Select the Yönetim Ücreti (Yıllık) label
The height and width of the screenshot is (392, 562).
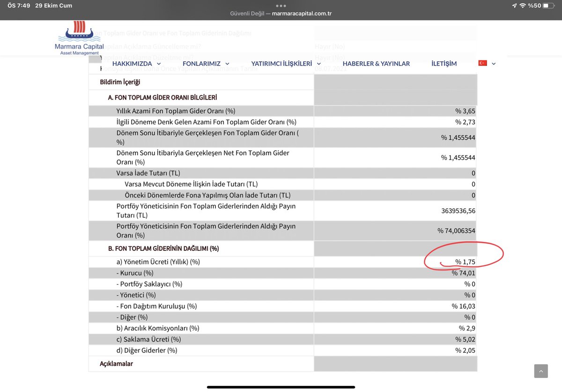point(158,262)
